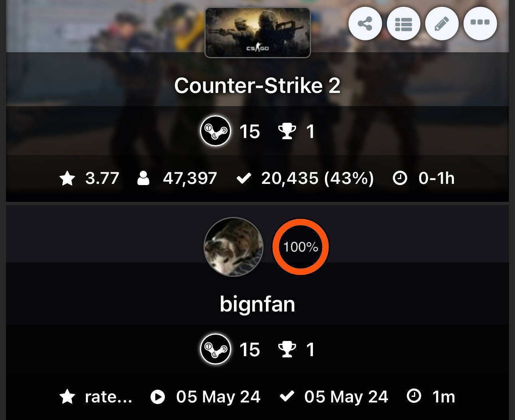
Task: Click the clock icon beside 0-1h
Action: tap(400, 178)
